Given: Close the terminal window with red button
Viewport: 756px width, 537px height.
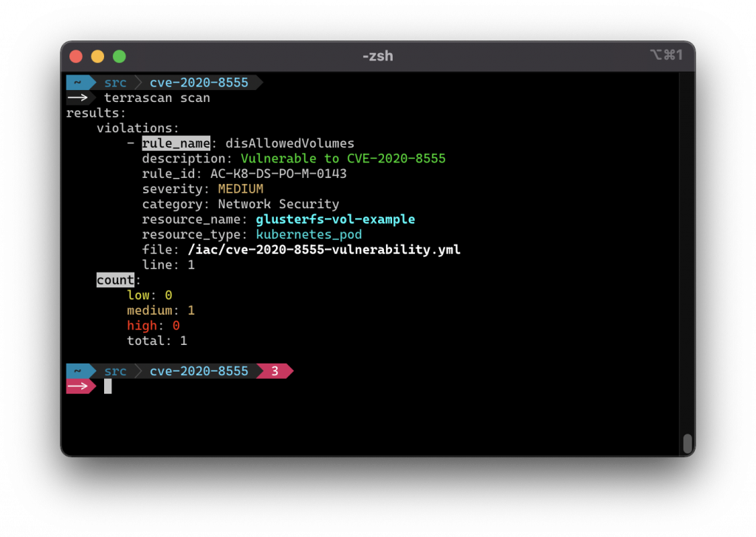Looking at the screenshot, I should click(76, 57).
